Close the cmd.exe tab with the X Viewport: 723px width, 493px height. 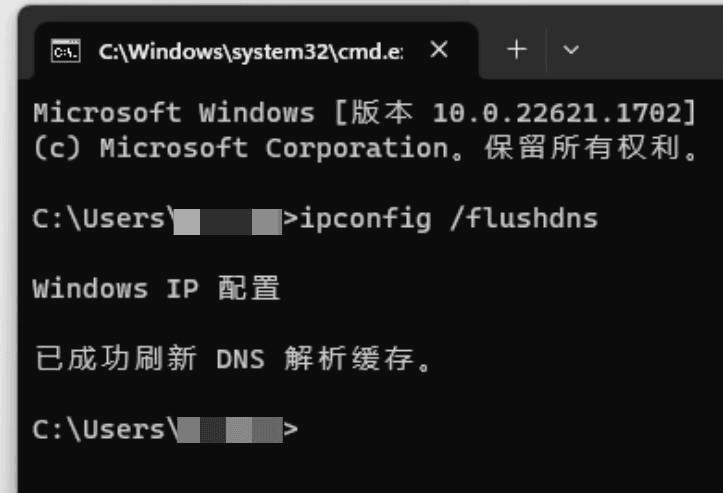pyautogui.click(x=439, y=49)
